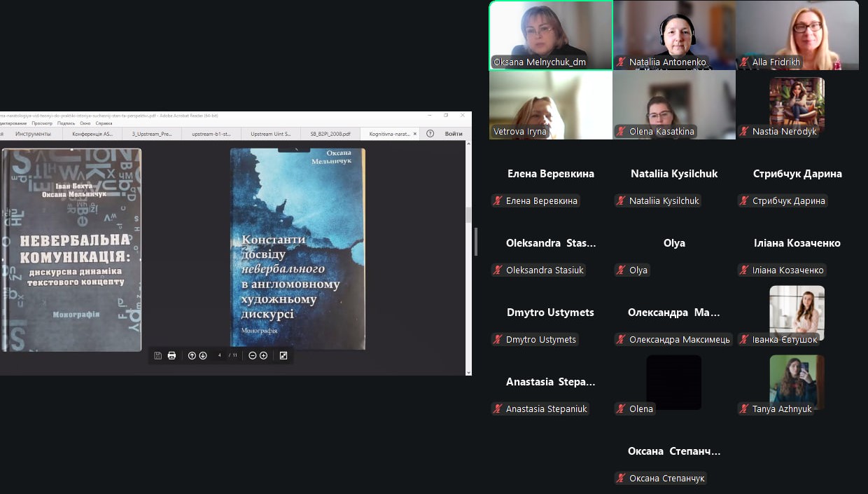Click muted mic icon beside Alla Fridrikh

tap(745, 62)
